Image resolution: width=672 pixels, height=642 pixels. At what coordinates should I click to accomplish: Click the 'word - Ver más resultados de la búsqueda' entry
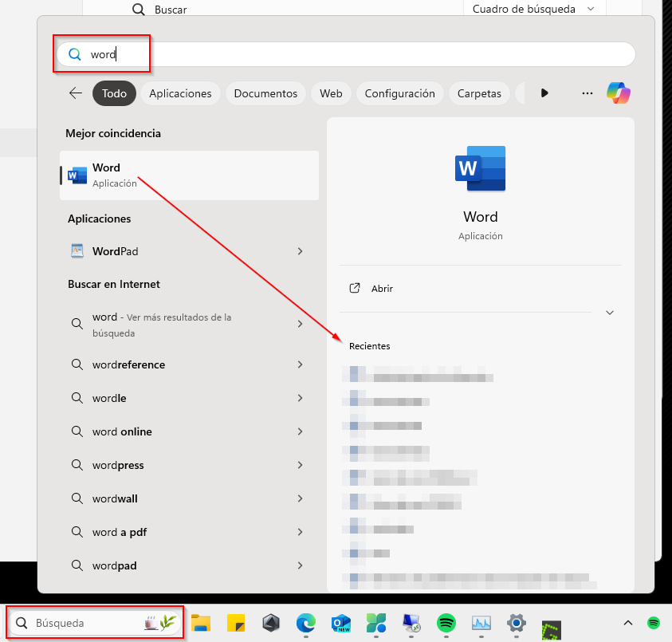pos(189,325)
